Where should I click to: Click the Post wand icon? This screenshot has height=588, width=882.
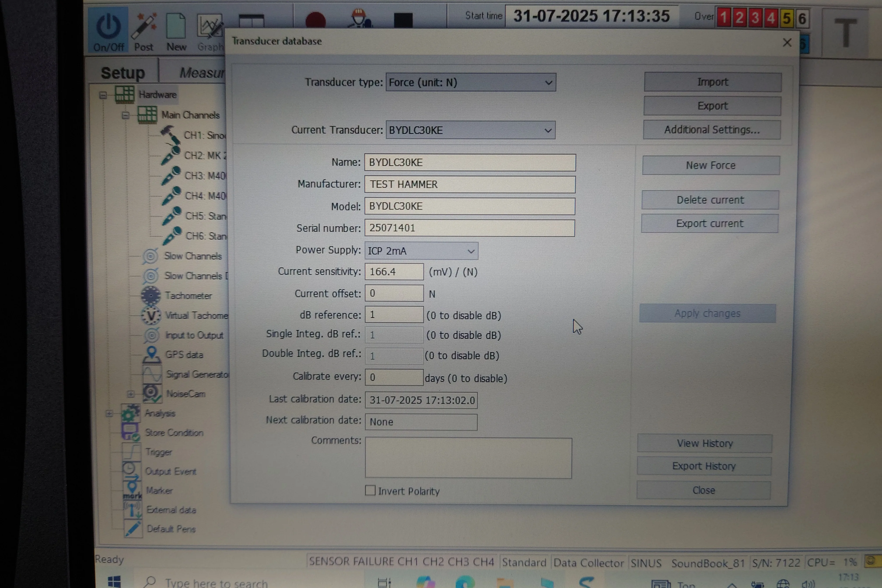point(144,26)
